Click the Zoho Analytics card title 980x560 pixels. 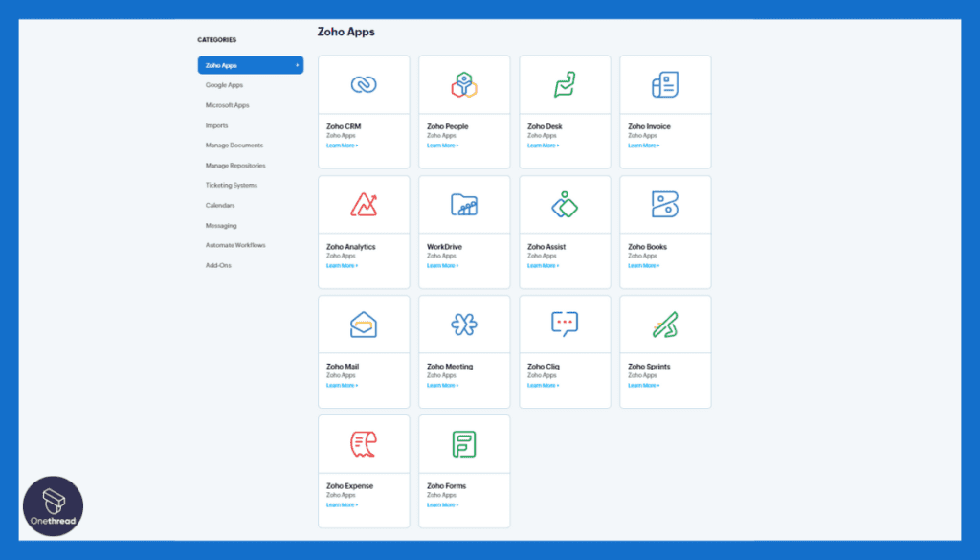[350, 247]
